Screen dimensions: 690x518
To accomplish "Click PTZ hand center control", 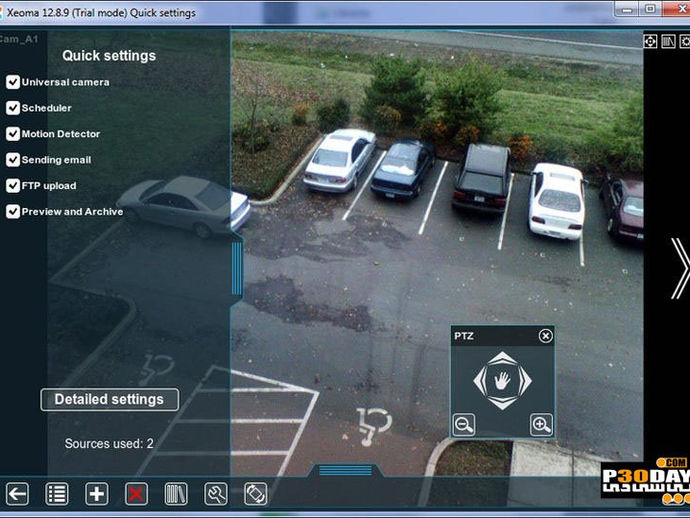I will coord(502,380).
